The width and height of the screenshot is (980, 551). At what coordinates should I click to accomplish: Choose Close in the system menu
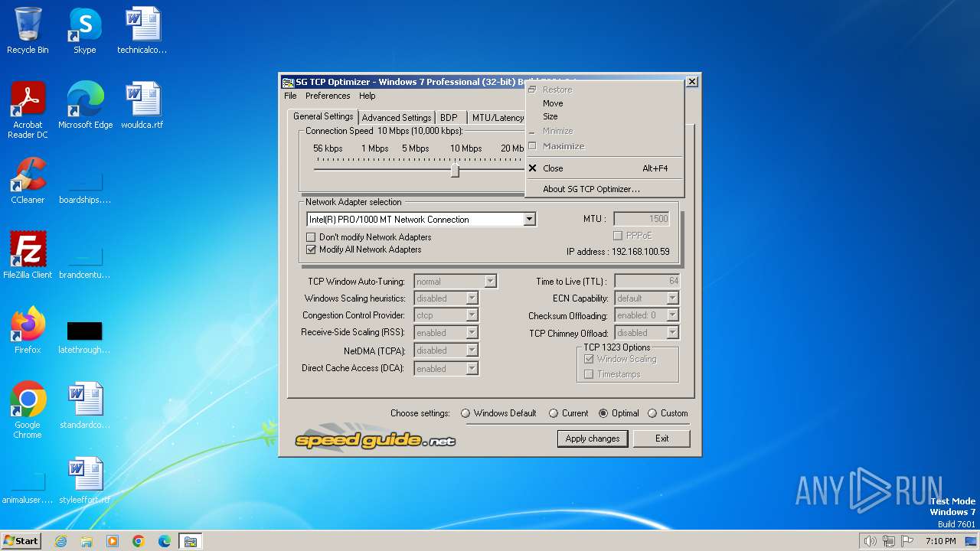[603, 168]
